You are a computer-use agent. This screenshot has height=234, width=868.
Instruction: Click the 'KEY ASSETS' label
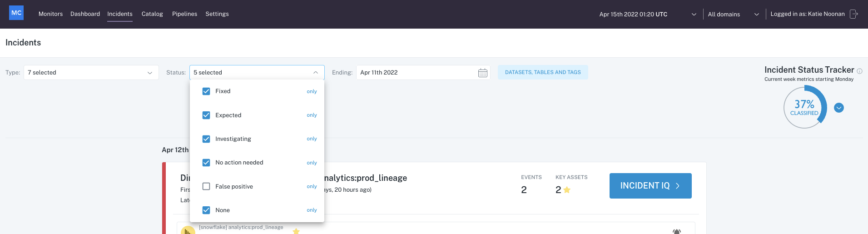coord(571,177)
